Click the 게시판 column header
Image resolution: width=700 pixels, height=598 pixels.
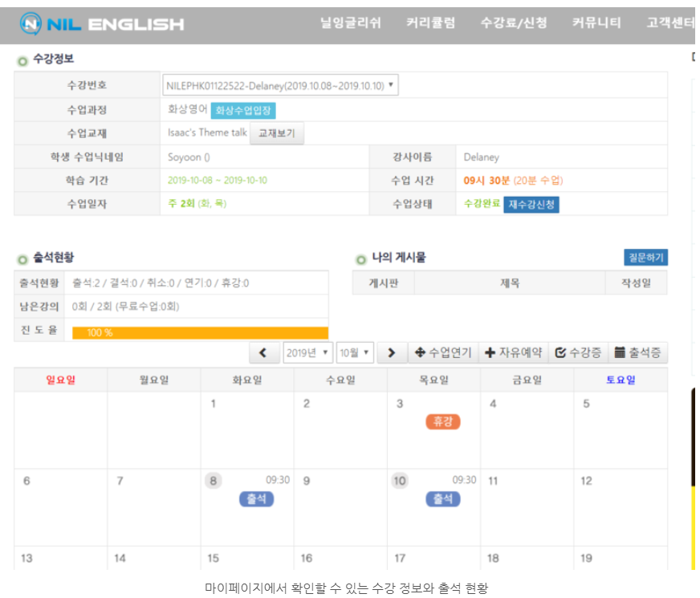click(x=384, y=283)
